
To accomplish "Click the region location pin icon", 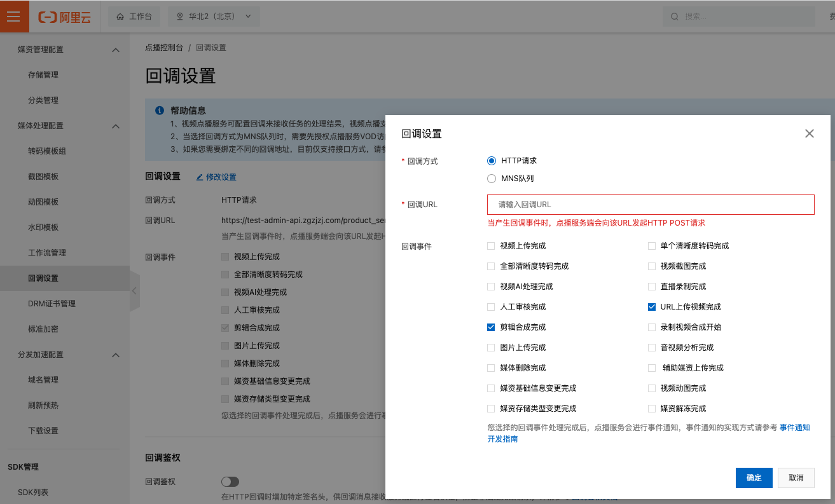I will point(180,17).
